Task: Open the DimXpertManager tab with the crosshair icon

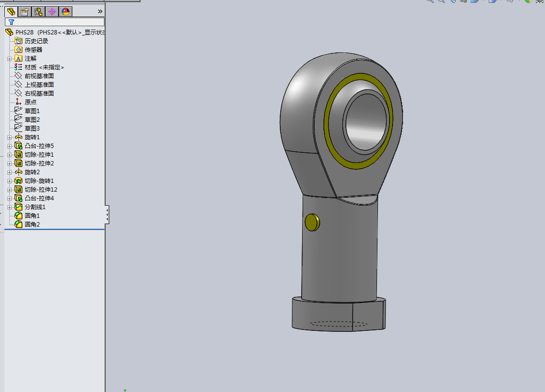Action: tap(52, 12)
